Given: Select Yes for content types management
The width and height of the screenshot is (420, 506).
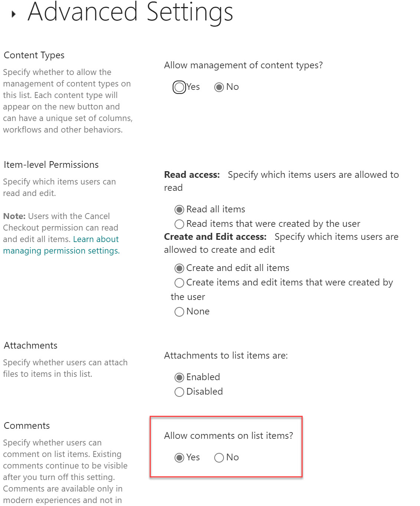Looking at the screenshot, I should (179, 87).
